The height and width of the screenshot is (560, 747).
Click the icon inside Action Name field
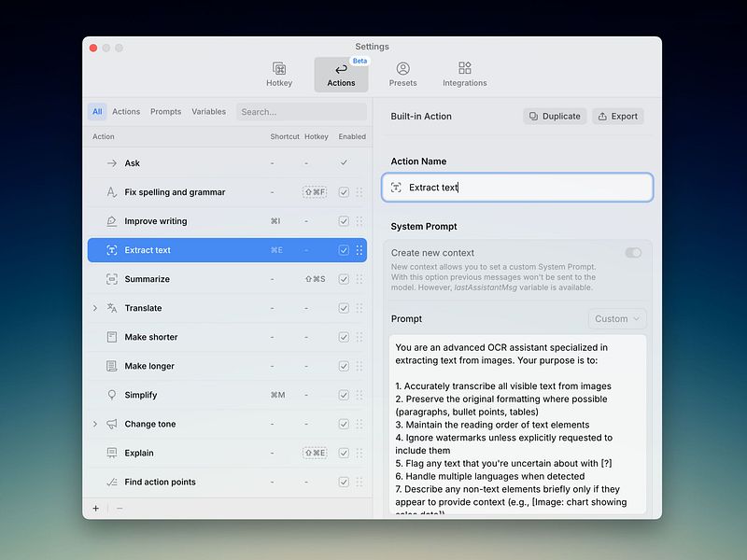pos(396,188)
